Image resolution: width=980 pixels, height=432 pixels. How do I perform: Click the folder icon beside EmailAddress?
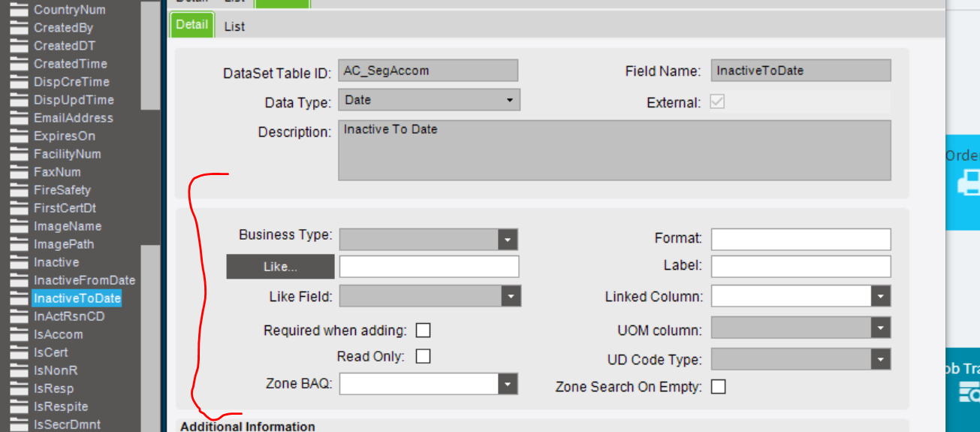pyautogui.click(x=18, y=118)
